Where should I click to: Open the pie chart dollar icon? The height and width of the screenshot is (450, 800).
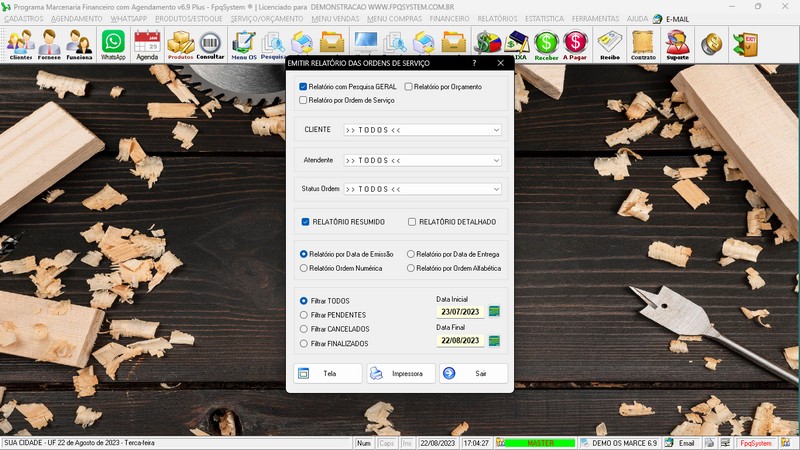click(x=488, y=42)
